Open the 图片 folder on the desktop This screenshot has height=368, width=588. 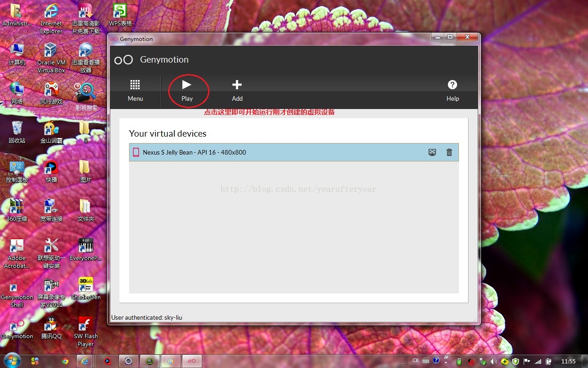[85, 172]
